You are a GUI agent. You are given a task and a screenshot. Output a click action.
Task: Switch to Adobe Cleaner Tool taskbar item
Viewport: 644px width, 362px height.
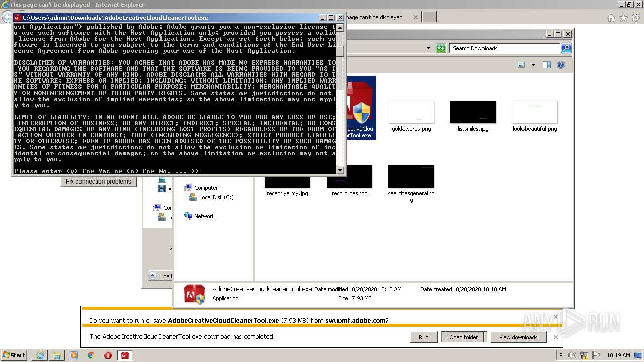(125, 355)
